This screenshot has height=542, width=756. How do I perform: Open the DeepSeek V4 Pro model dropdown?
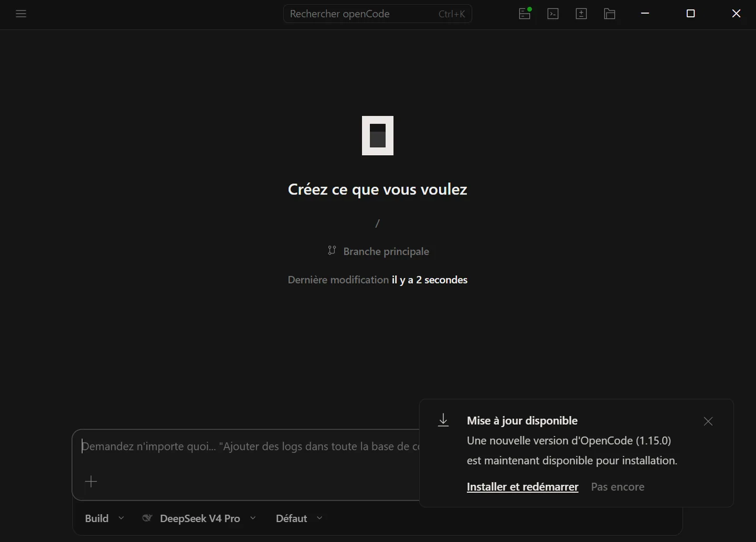[199, 518]
